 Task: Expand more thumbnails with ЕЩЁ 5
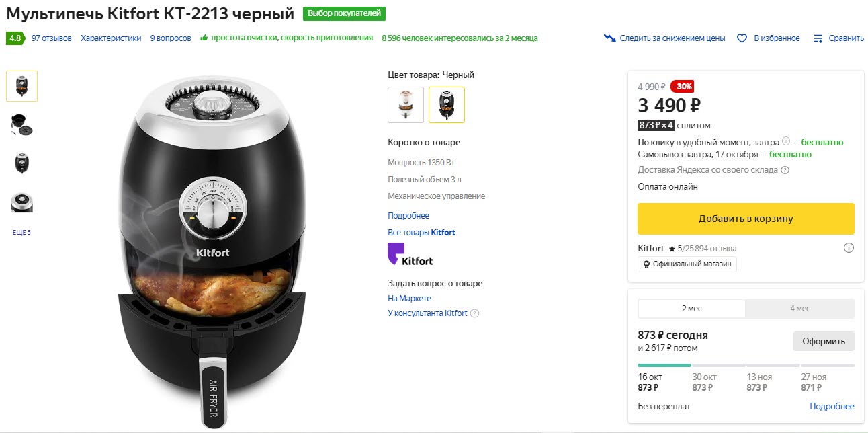(21, 233)
